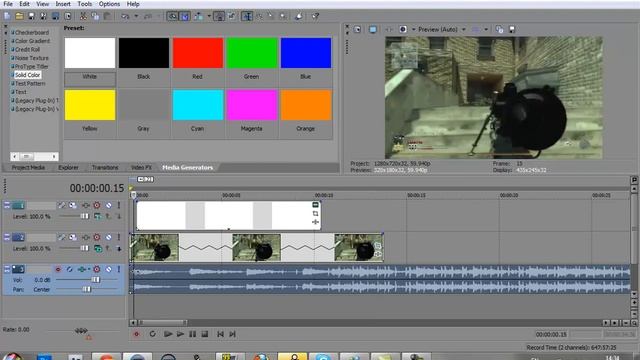
Task: Click Copy Snapshot to Clipboard icon
Action: pyautogui.click(x=499, y=29)
